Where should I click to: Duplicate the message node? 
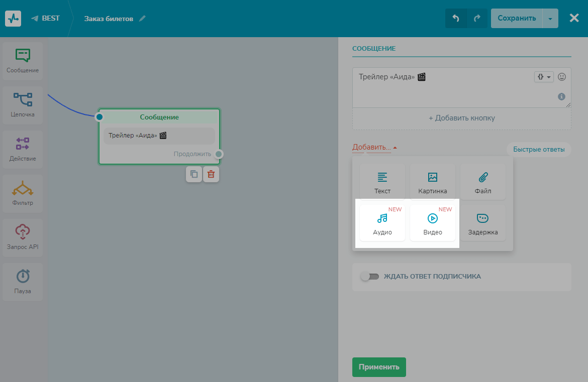pyautogui.click(x=194, y=174)
